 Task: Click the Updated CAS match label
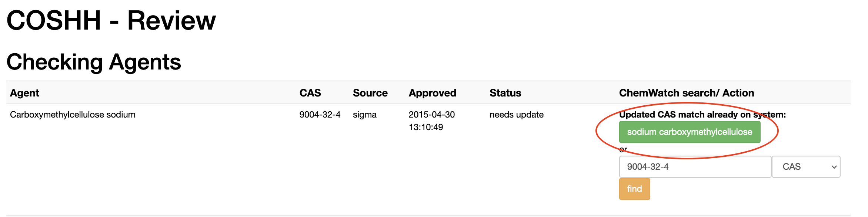[702, 115]
